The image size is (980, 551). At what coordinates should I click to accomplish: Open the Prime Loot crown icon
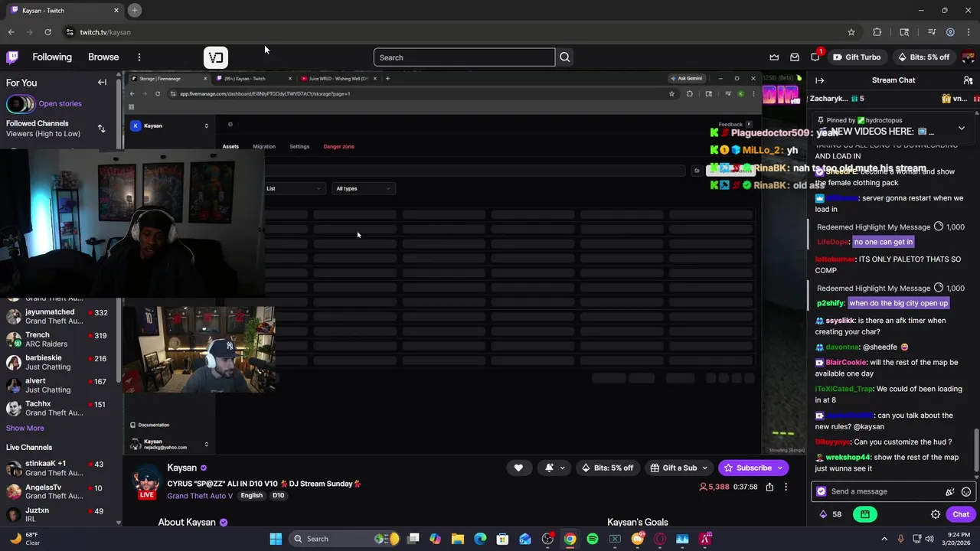774,57
